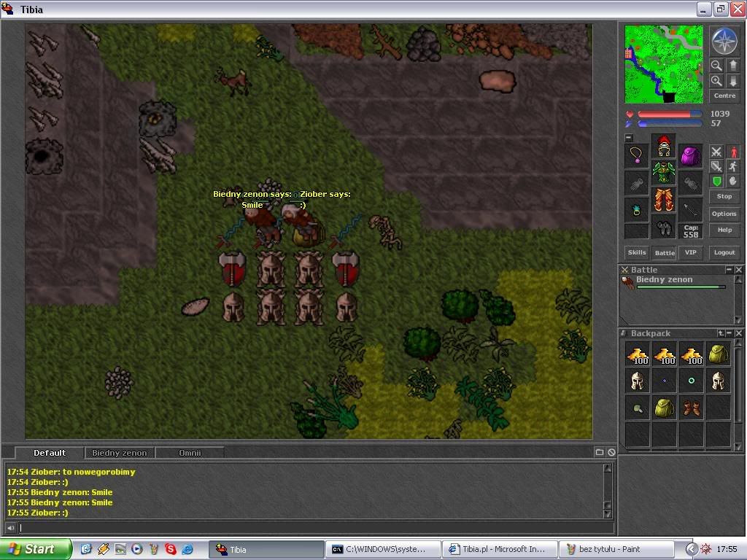The width and height of the screenshot is (747, 560).
Task: Enable defensive green shield fight mode
Action: 716,181
